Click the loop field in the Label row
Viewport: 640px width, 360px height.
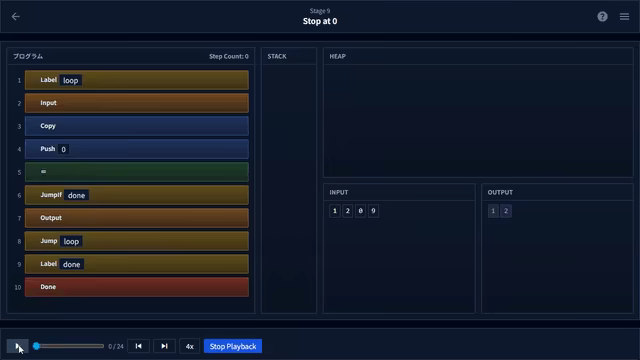tap(71, 80)
